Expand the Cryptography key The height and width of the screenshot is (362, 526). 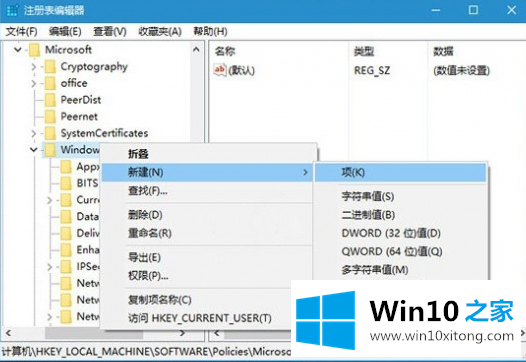[34, 67]
